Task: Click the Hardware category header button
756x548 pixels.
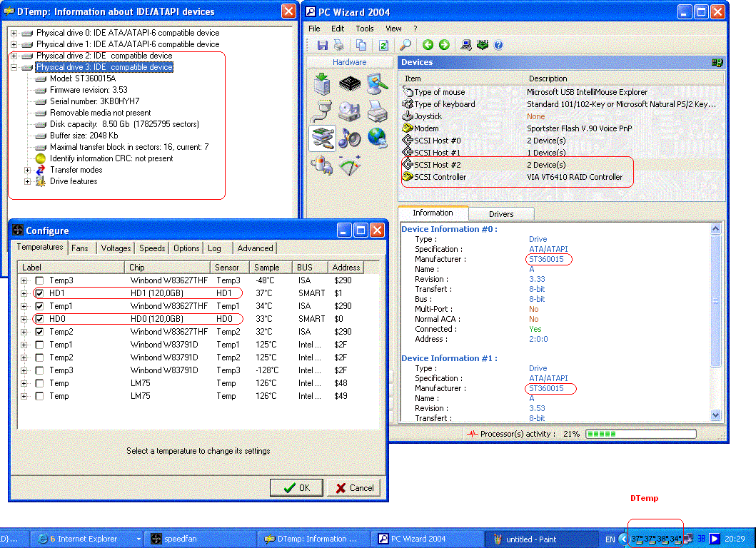Action: (350, 62)
